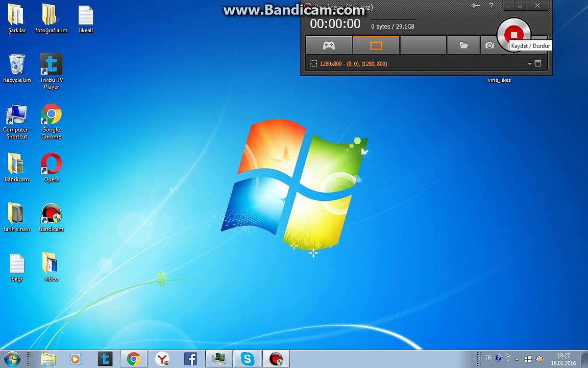This screenshot has height=368, width=588.
Task: Click Show desktop button at taskbar end
Action: coord(584,359)
